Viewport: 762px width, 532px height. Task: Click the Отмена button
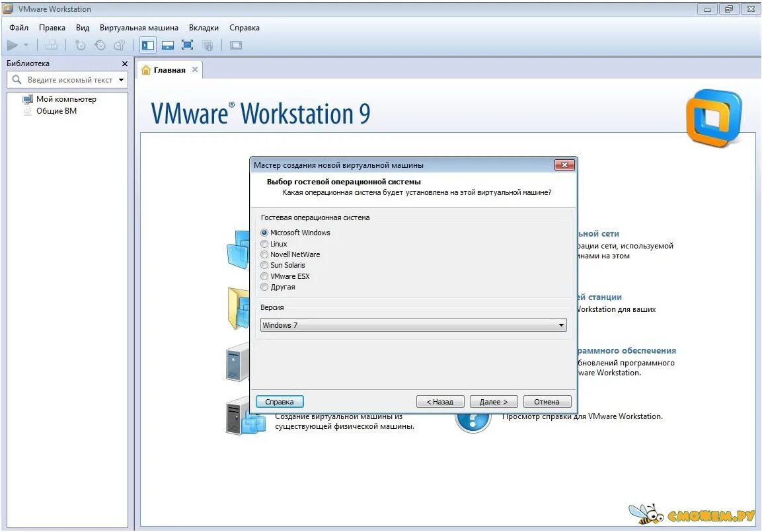pyautogui.click(x=547, y=402)
